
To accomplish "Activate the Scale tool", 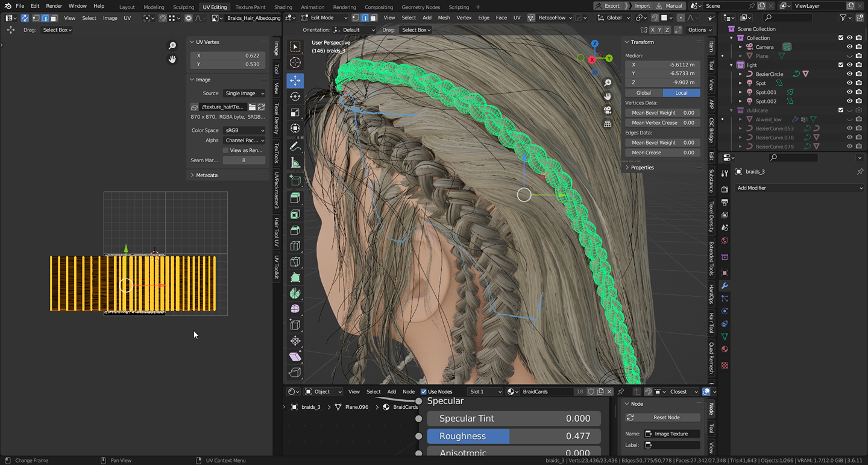I will tap(295, 113).
